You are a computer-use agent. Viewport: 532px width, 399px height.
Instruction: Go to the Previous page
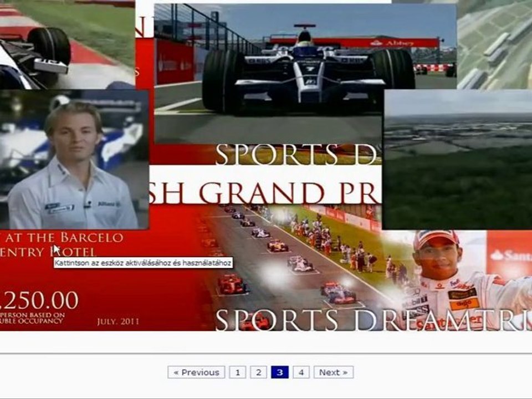click(196, 372)
